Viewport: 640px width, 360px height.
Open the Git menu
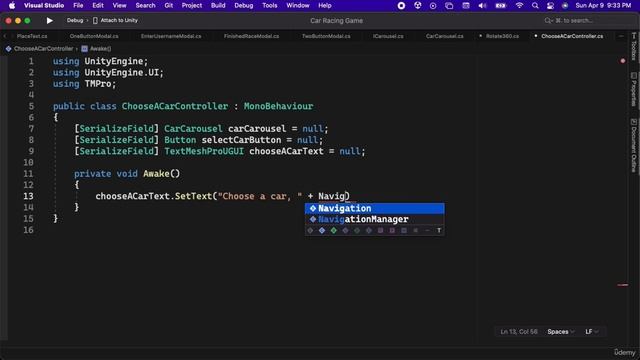coord(169,6)
